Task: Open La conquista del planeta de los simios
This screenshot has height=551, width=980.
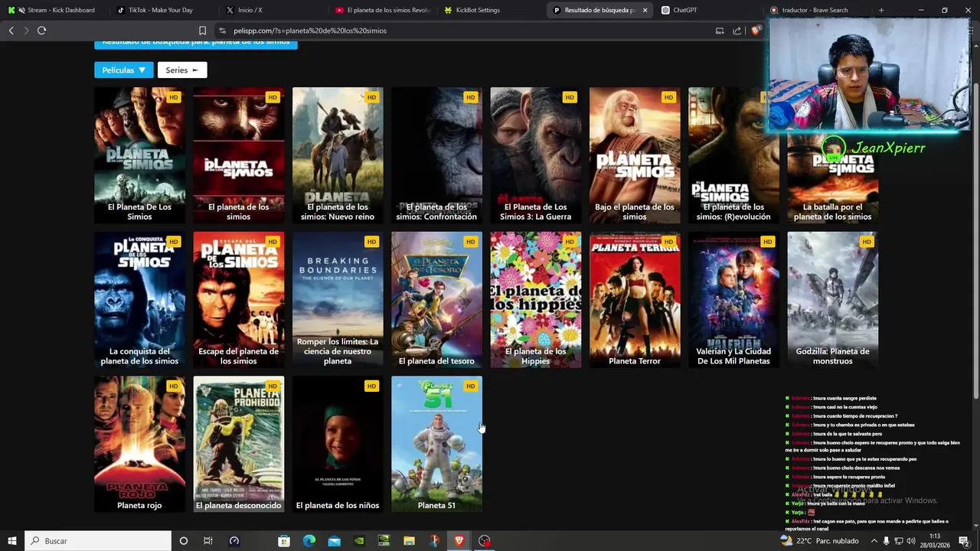Action: coord(139,300)
